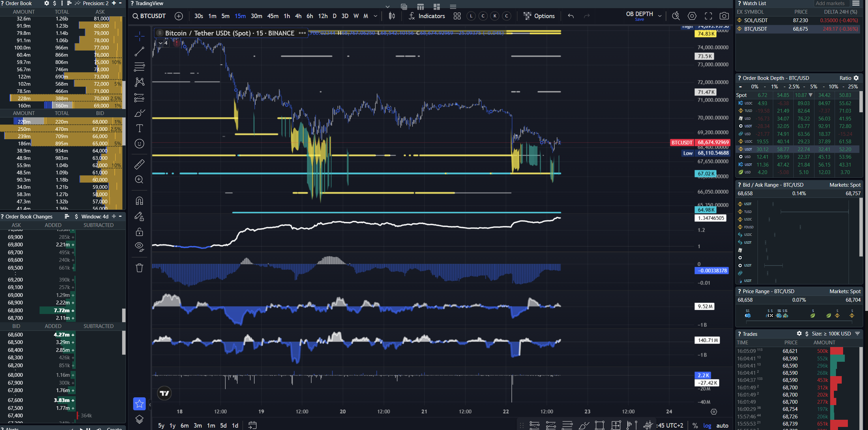Increase Order Book precision with plus
Screen dimensions: 868x430
pos(114,3)
